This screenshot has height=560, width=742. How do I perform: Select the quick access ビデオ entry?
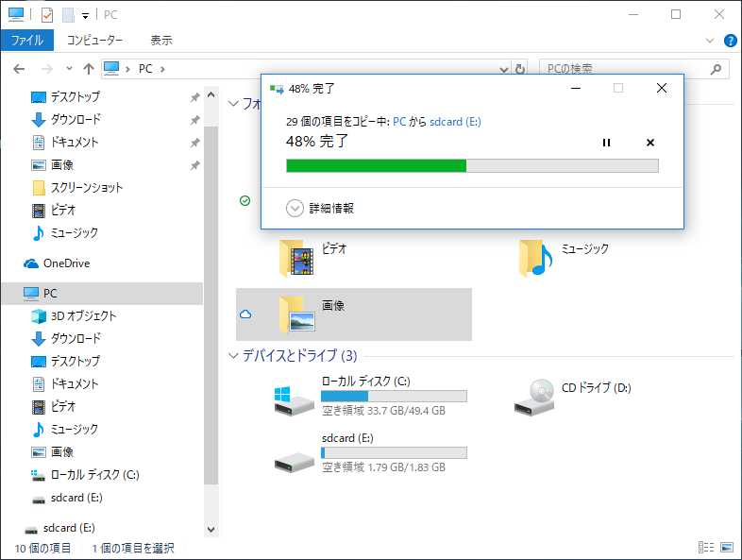pyautogui.click(x=63, y=211)
